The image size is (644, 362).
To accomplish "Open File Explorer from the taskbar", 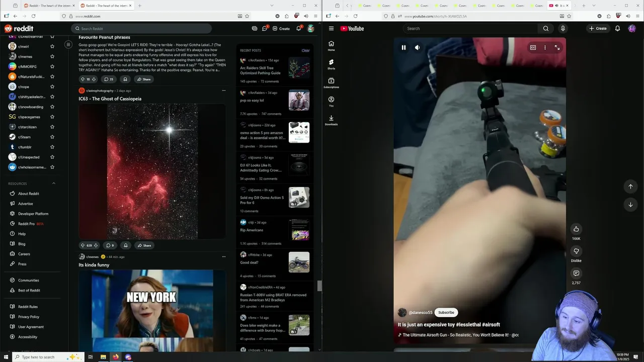I will tap(103, 357).
